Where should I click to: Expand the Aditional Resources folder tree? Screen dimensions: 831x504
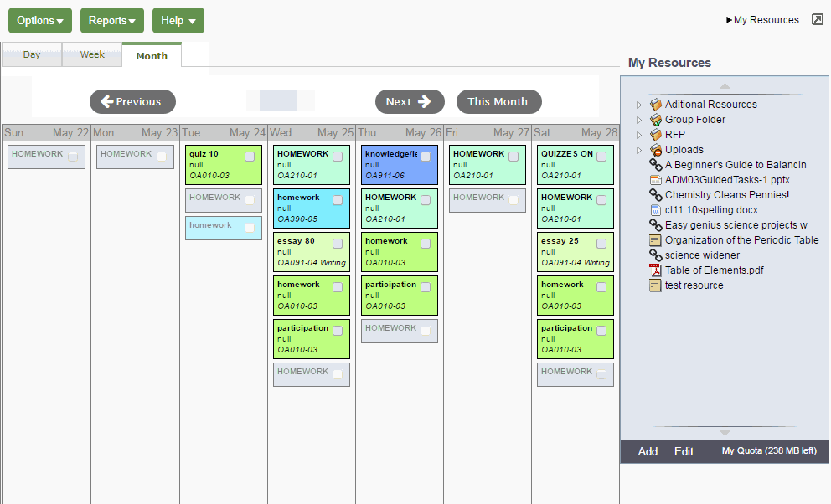click(x=639, y=105)
